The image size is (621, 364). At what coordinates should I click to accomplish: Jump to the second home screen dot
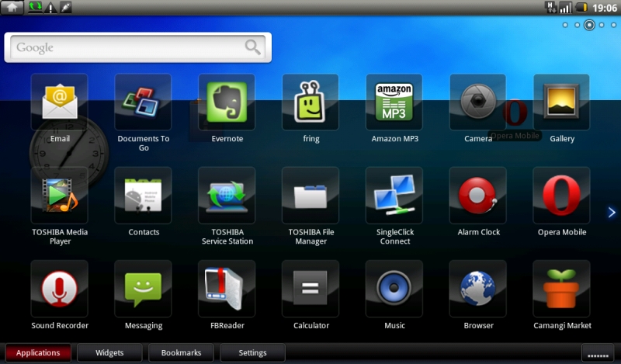(x=577, y=25)
